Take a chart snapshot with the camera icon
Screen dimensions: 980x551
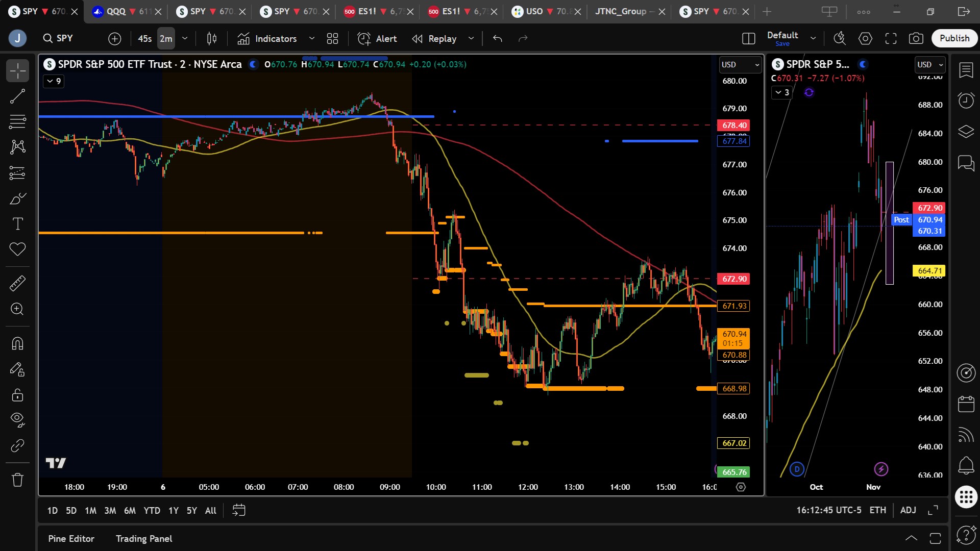coord(916,38)
